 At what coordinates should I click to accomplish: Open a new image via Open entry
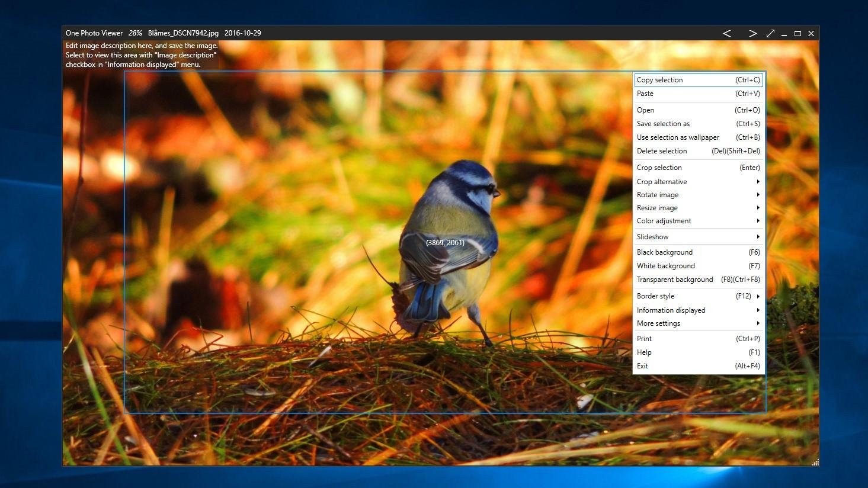click(x=645, y=110)
